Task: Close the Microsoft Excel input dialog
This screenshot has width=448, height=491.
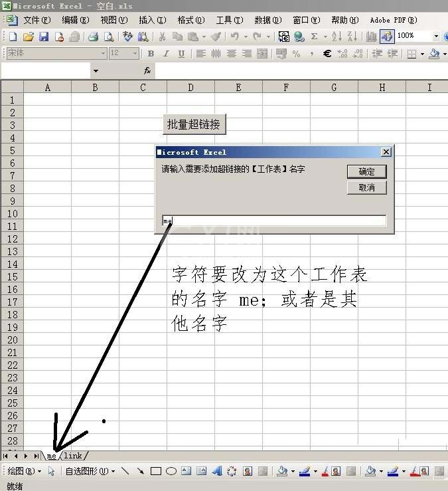Action: point(386,152)
